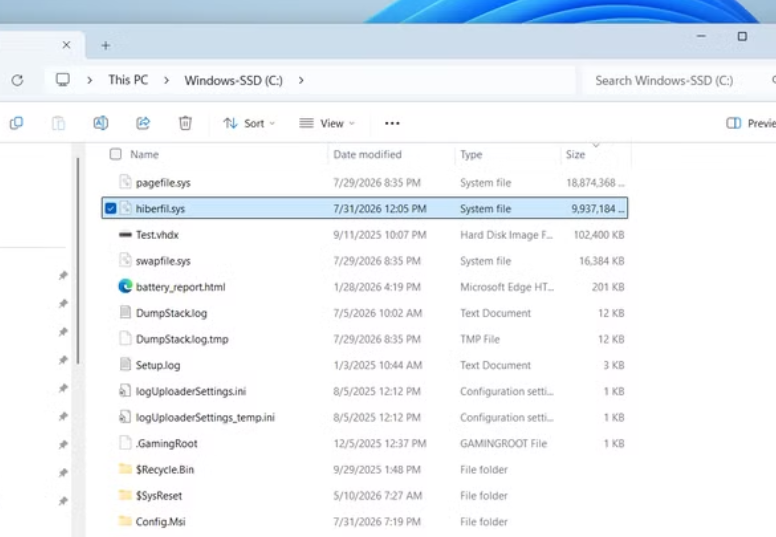Select the $Recycle.Bin folder name
Screen dimensions: 776x537
tap(165, 470)
